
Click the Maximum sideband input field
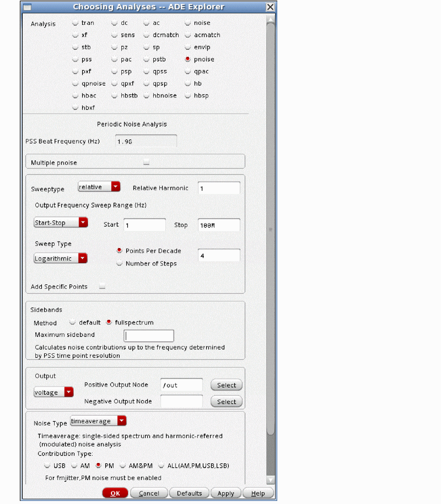pos(149,336)
